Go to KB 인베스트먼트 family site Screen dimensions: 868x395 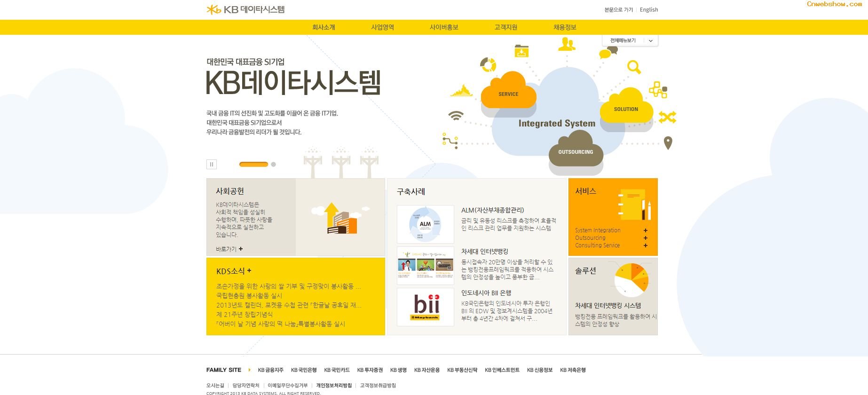coord(502,370)
